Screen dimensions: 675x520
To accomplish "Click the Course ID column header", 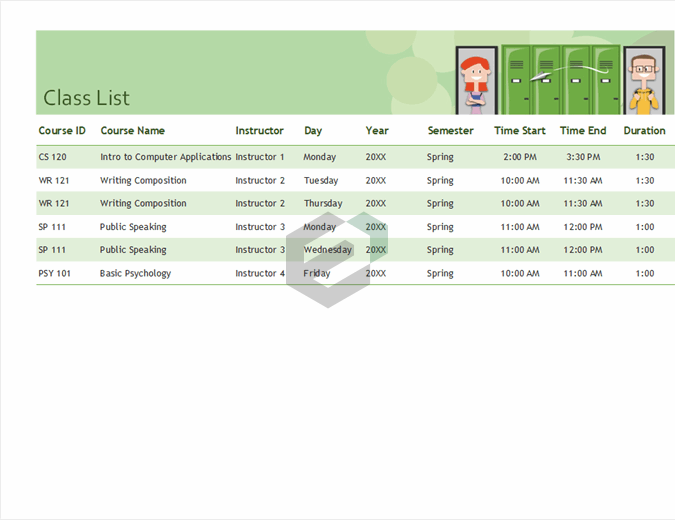I will pyautogui.click(x=62, y=131).
